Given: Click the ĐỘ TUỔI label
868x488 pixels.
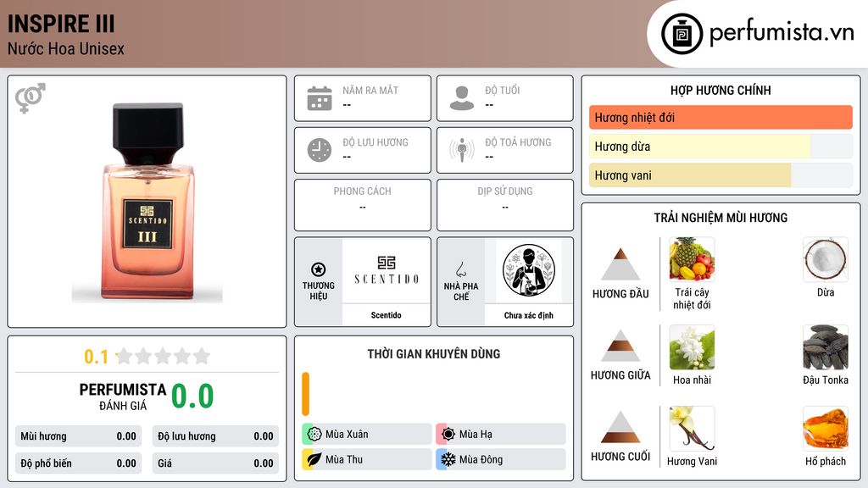Looking at the screenshot, I should click(x=502, y=90).
